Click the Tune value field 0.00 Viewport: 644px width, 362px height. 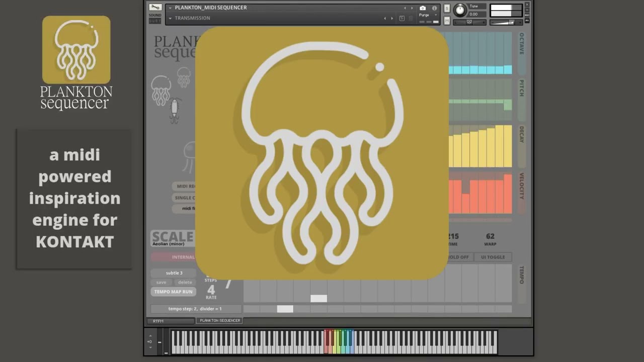(476, 14)
